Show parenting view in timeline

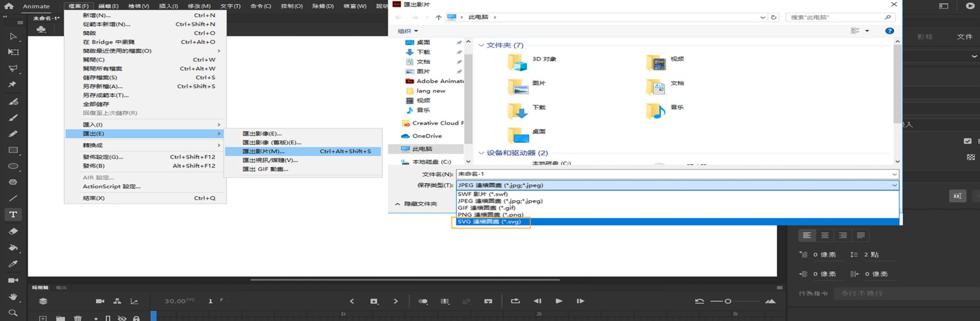(117, 301)
